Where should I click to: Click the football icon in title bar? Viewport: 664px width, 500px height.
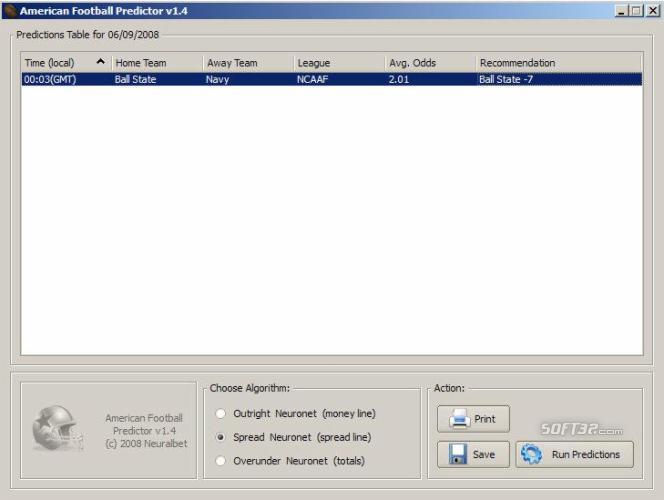tap(10, 11)
